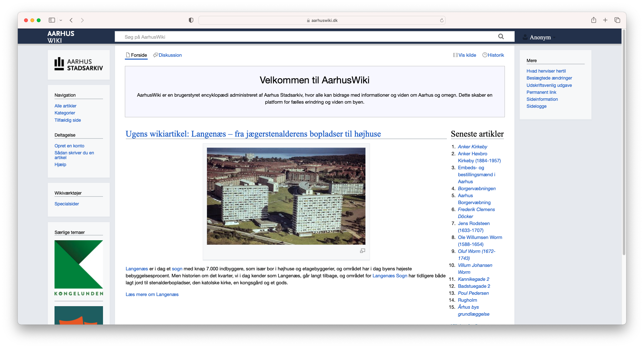Click the Aarhus Wiki logo

tap(61, 37)
